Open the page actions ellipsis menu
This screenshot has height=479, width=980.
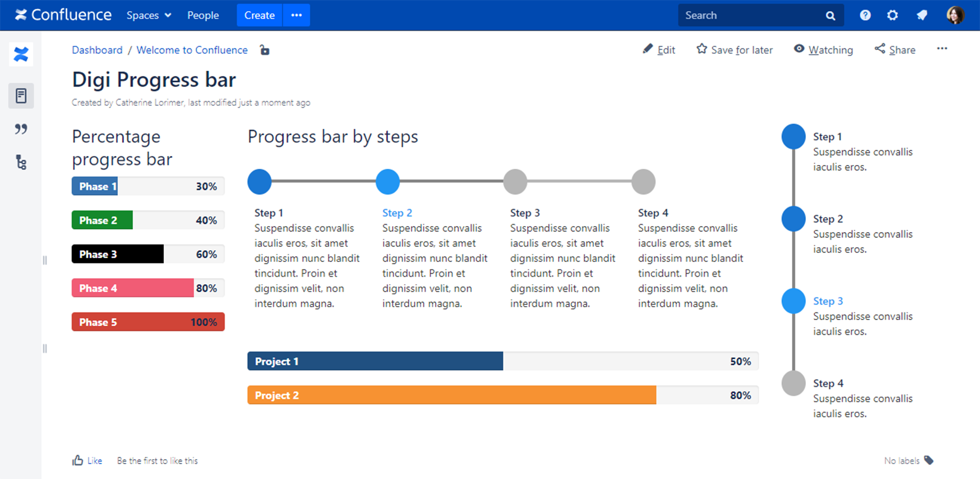tap(942, 48)
